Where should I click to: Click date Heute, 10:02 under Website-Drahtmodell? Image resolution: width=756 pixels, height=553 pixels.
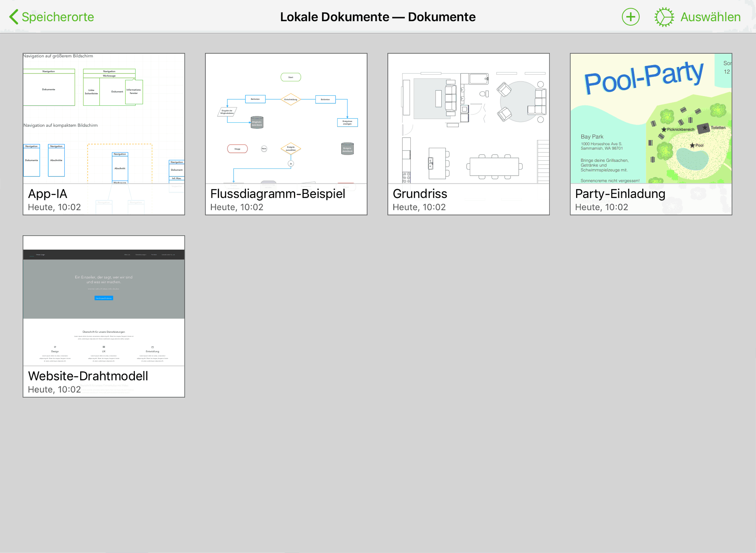click(x=54, y=390)
